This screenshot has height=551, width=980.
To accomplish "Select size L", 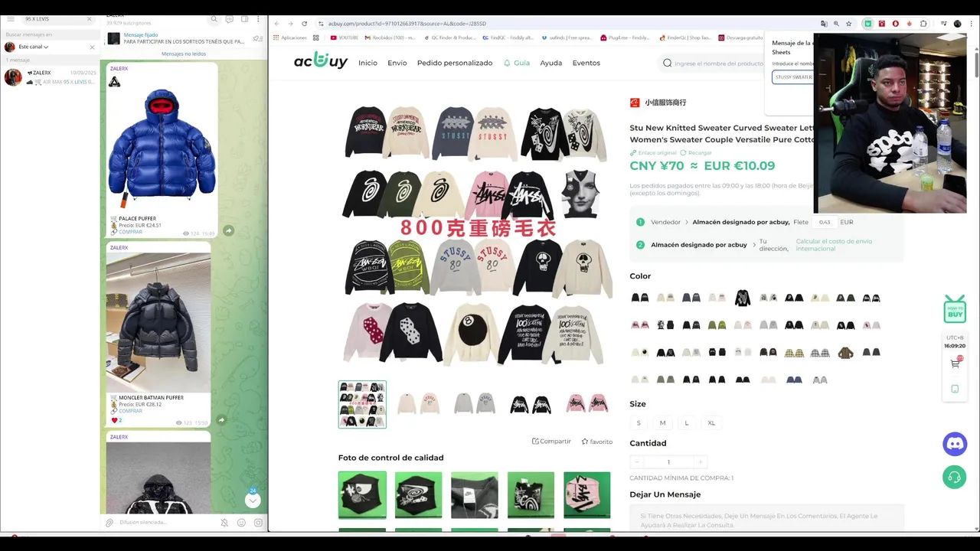I will click(687, 422).
